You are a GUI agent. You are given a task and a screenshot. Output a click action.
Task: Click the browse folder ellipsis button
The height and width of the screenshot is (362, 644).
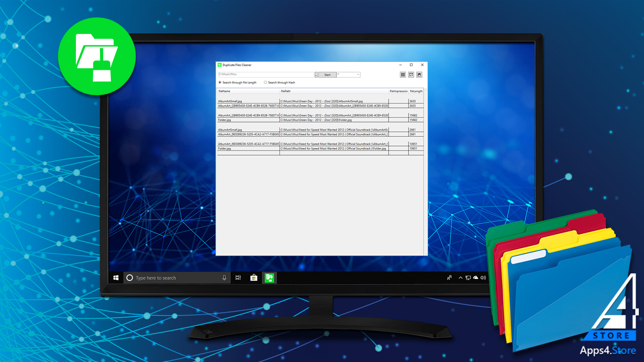click(316, 74)
